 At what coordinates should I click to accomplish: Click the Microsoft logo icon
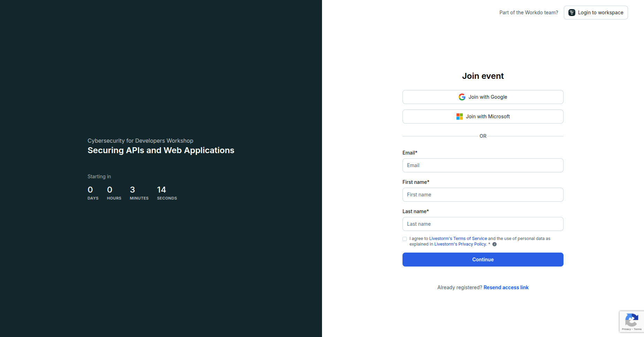coord(459,117)
